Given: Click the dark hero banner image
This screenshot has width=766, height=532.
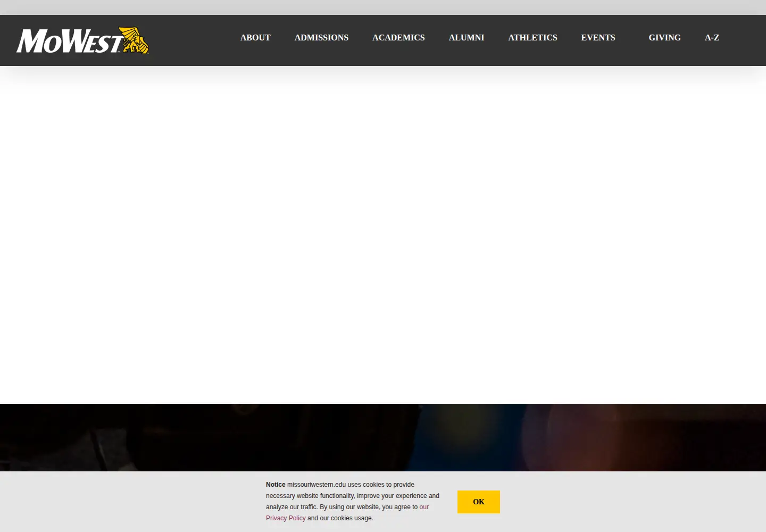Looking at the screenshot, I should point(383,437).
